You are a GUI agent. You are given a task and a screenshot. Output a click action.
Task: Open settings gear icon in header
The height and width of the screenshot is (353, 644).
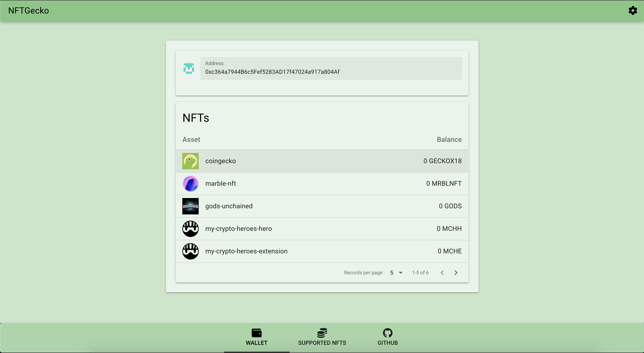(x=633, y=10)
